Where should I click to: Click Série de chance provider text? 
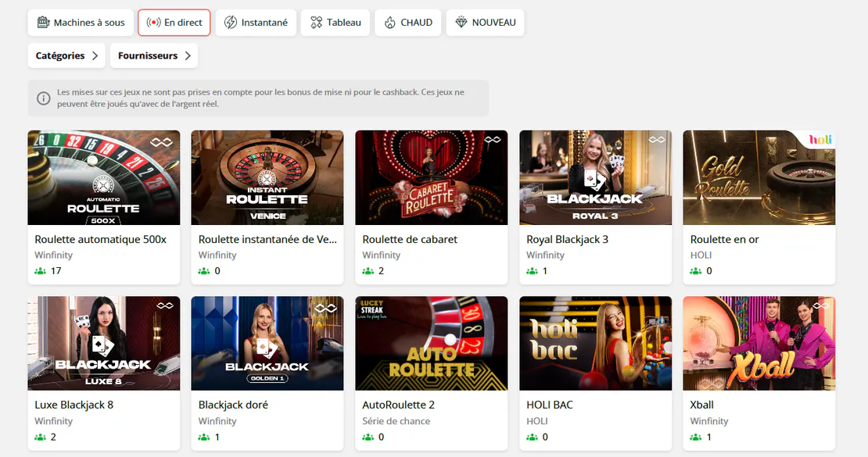pyautogui.click(x=396, y=421)
